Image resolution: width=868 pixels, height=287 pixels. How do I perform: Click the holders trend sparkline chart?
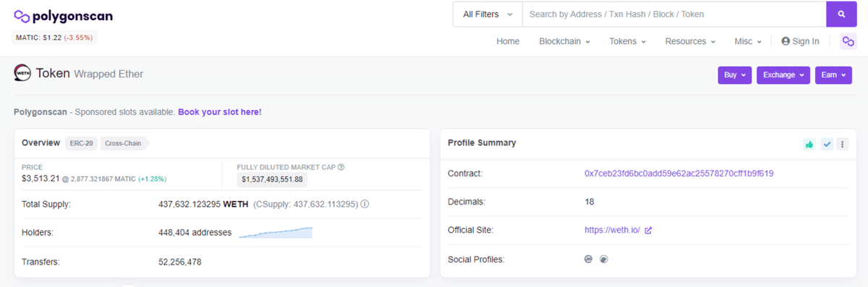tap(276, 232)
